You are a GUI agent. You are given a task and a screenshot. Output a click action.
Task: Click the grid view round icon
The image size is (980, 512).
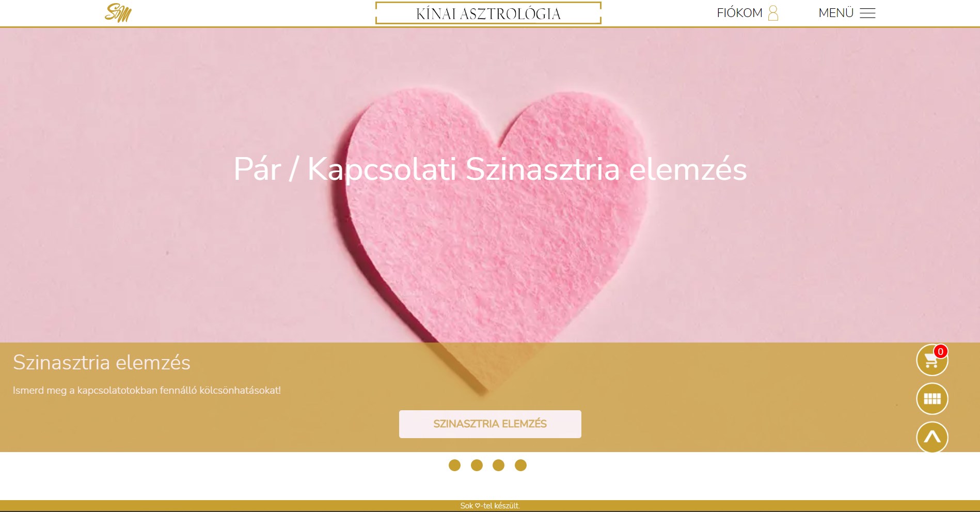click(x=932, y=399)
